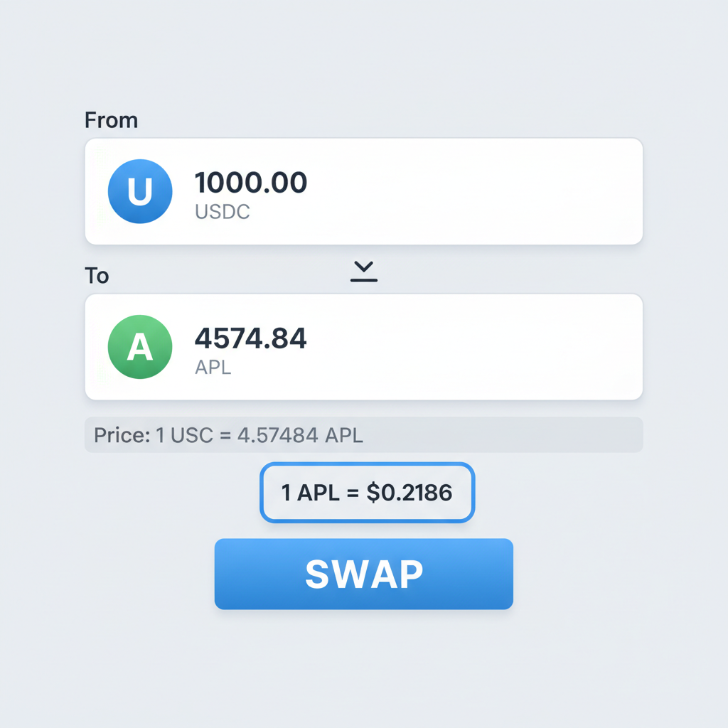This screenshot has height=728, width=728.
Task: Click the 1000.00 USDC amount field
Action: tap(251, 183)
